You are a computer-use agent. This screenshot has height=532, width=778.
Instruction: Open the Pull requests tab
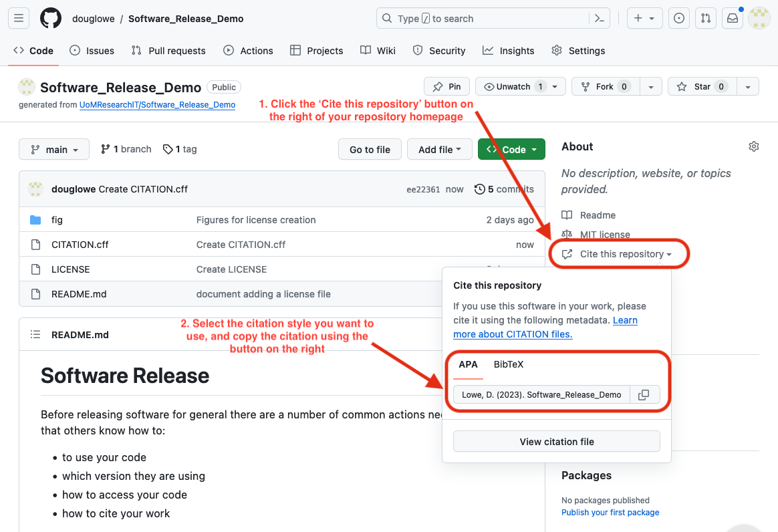pyautogui.click(x=168, y=51)
